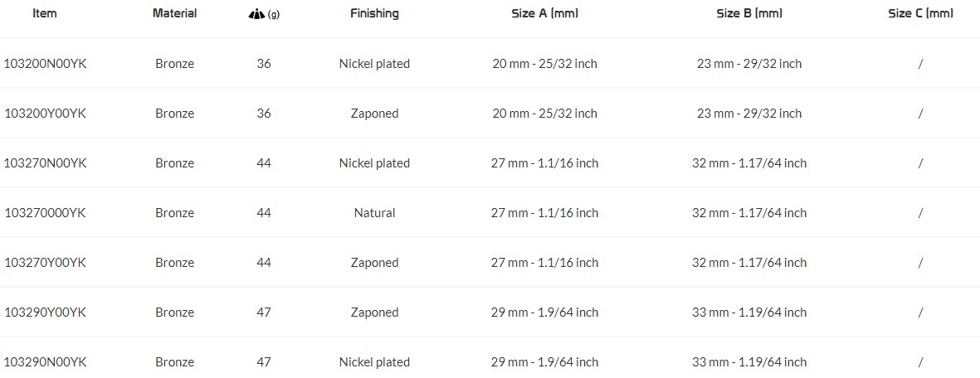Open item 103270Y00YK

pos(45,263)
